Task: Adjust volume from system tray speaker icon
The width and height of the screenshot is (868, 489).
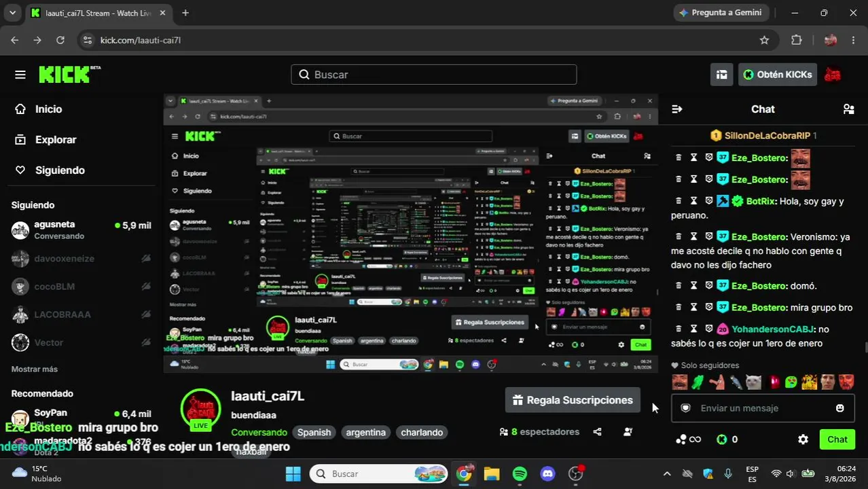Action: click(791, 473)
